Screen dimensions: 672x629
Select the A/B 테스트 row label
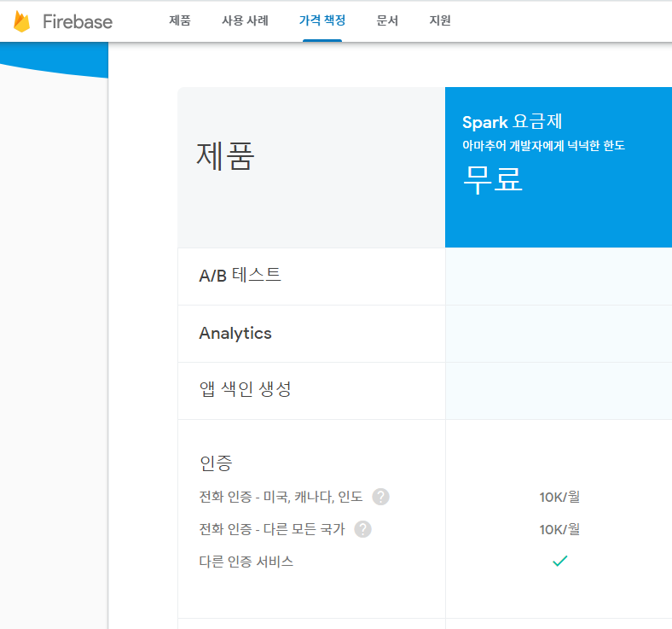click(240, 276)
